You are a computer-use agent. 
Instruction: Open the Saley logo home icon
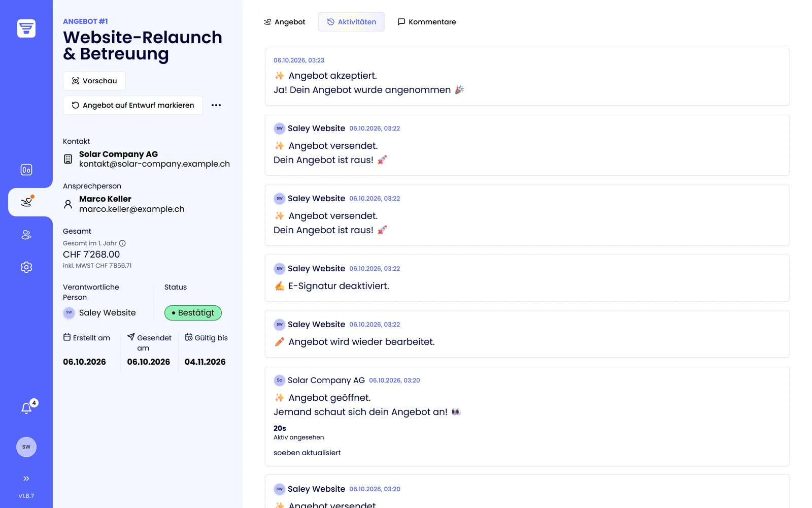pos(26,28)
